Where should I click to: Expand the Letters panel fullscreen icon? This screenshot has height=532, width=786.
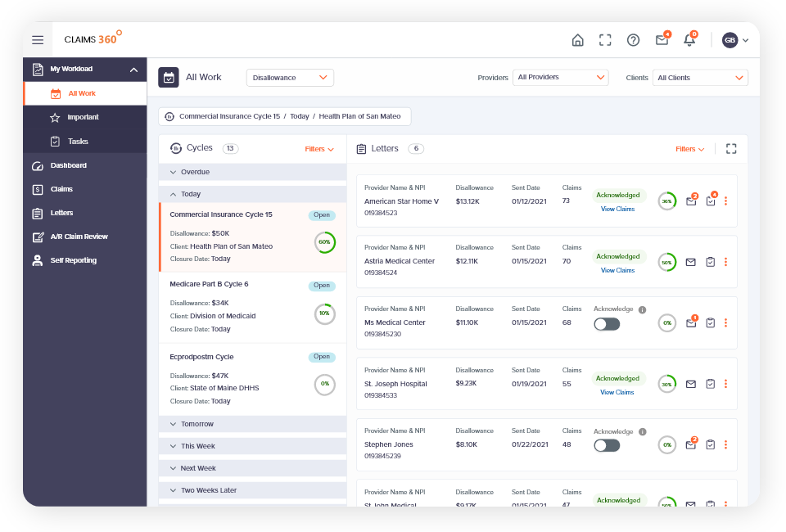click(x=731, y=149)
